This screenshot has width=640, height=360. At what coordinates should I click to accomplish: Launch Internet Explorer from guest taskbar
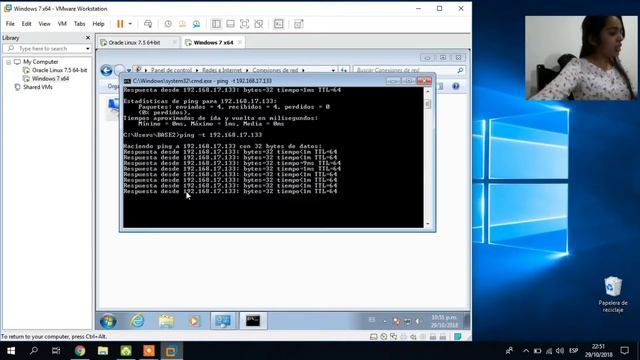coord(138,321)
